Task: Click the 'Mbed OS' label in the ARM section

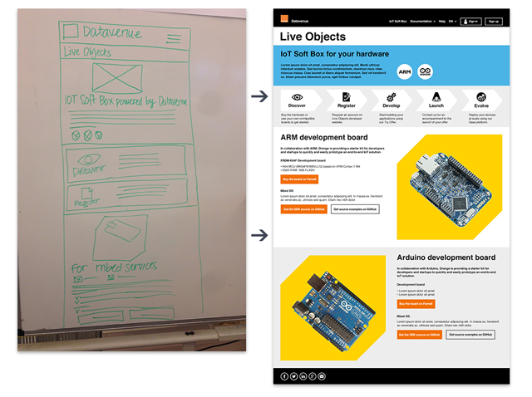Action: (x=287, y=191)
